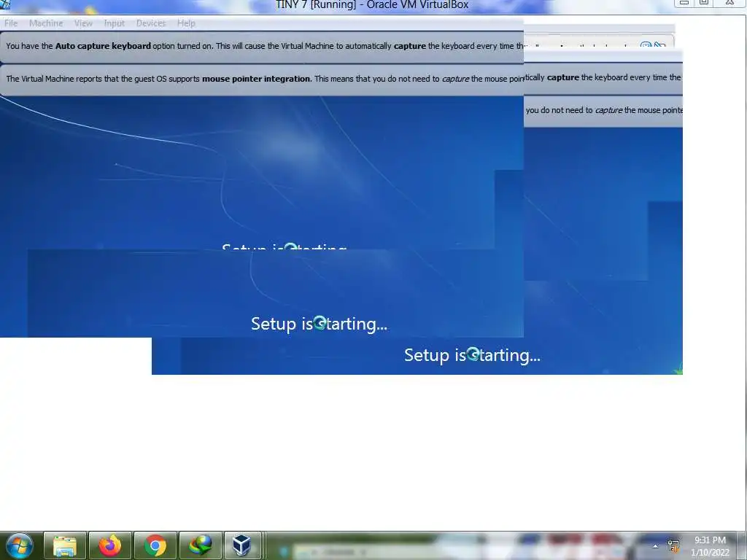Screen dimensions: 747x560
Task: Minimize the VirtualBox window
Action: [684, 2]
